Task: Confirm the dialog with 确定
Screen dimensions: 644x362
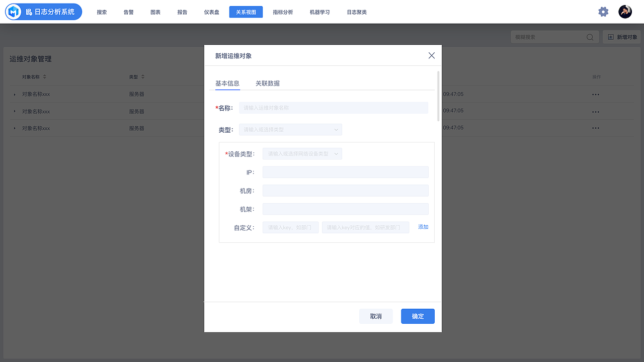Action: pyautogui.click(x=418, y=316)
